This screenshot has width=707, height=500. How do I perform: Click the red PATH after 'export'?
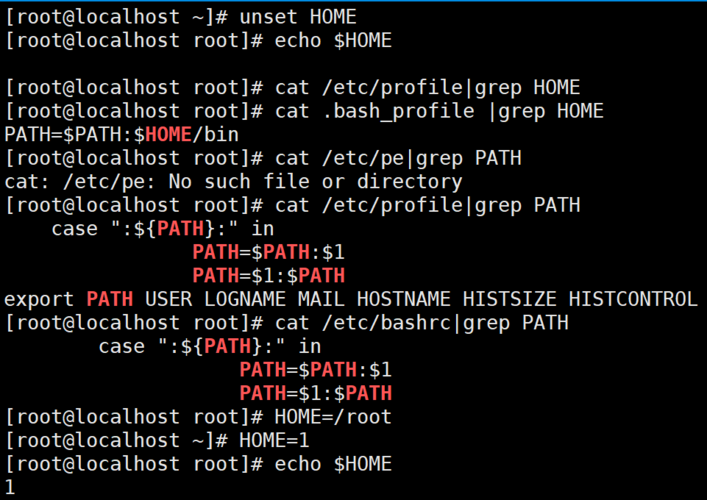(110, 299)
